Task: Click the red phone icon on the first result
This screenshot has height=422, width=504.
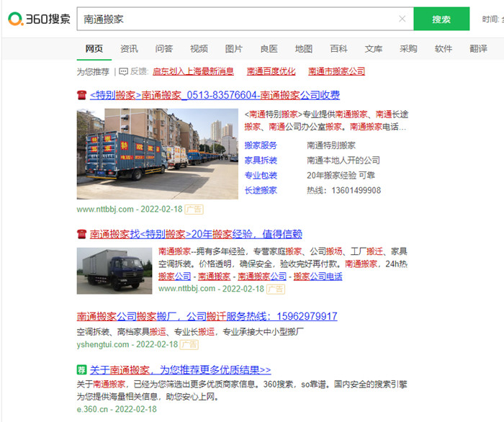Action: 81,95
